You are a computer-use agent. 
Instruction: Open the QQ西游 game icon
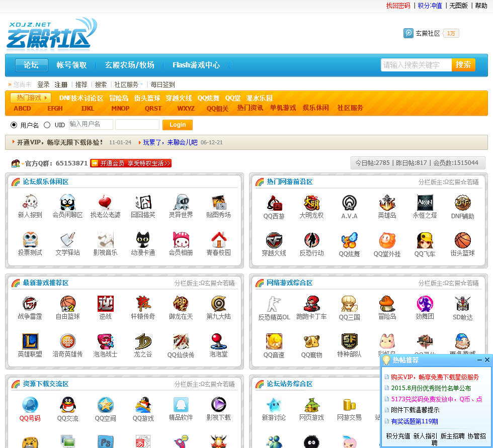[274, 203]
